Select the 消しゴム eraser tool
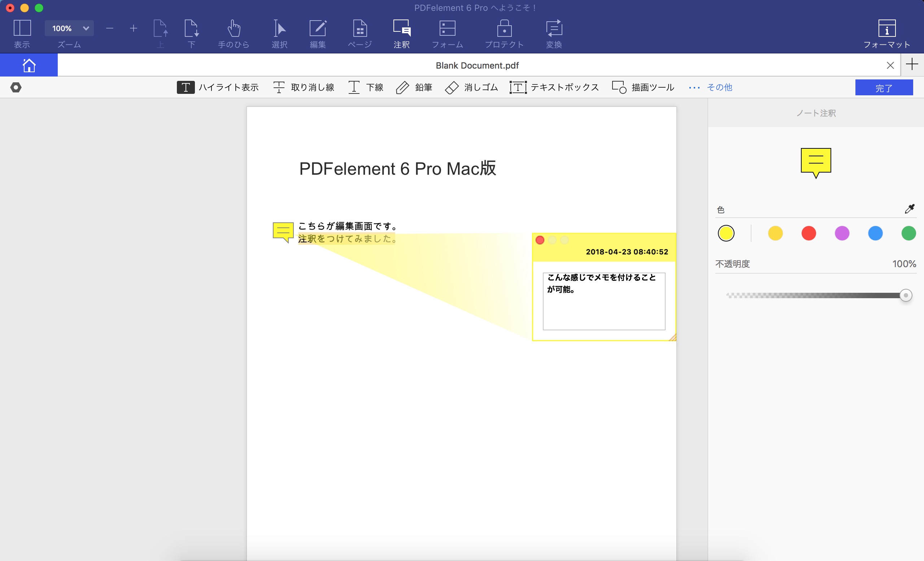This screenshot has width=924, height=561. (471, 87)
